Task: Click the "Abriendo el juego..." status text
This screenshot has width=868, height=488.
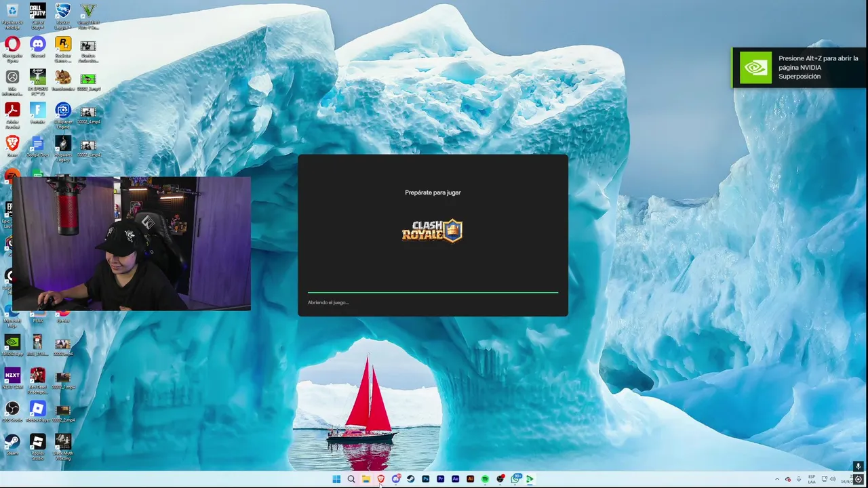Action: [x=328, y=302]
